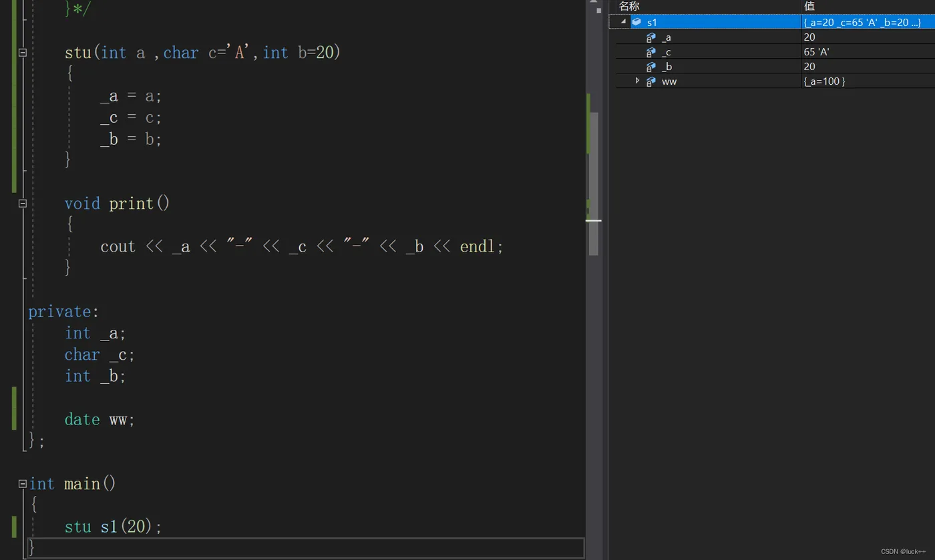The image size is (935, 560).
Task: Click the '_a = a;' assignment line
Action: [x=131, y=97]
